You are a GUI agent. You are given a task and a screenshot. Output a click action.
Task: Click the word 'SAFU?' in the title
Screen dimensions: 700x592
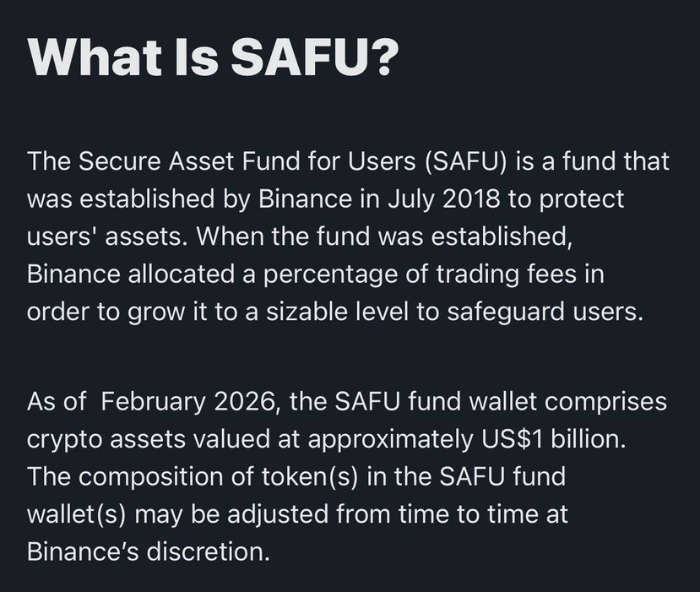314,57
